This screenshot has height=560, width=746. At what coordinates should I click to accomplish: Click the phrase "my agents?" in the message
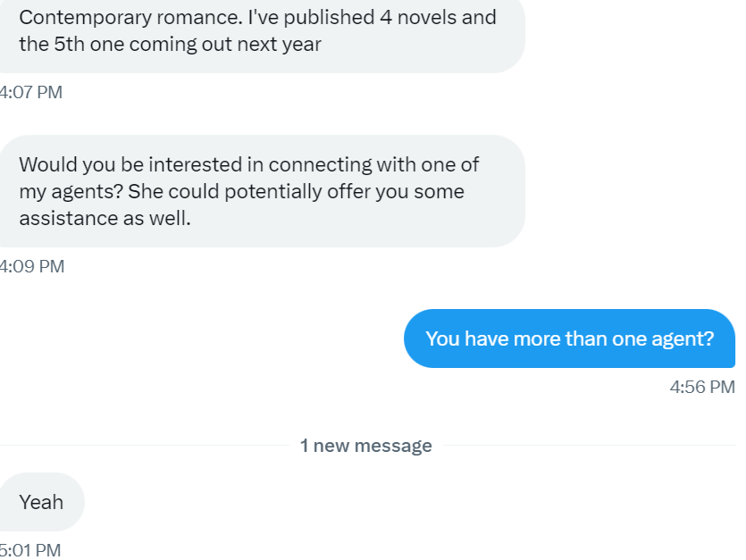(x=70, y=190)
